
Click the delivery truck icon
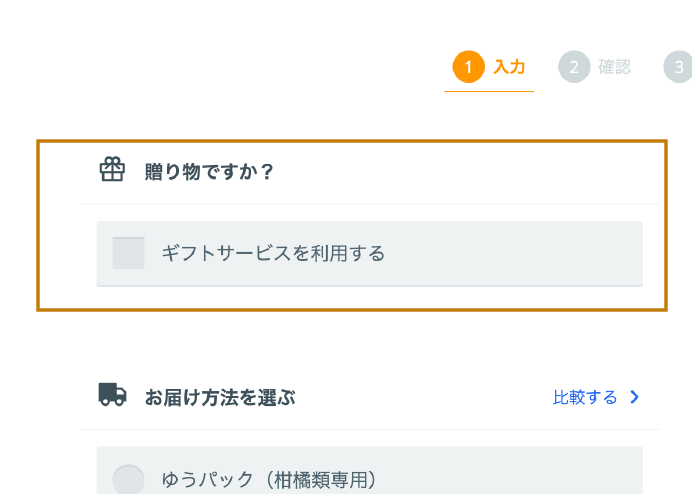[x=112, y=394]
